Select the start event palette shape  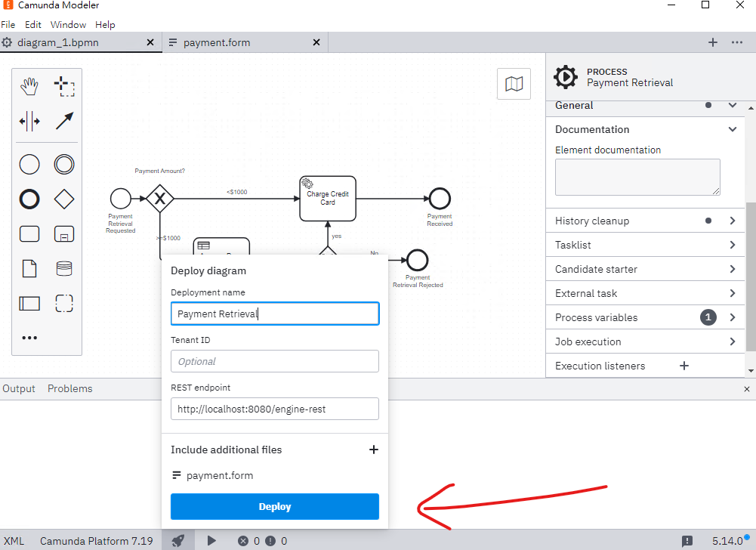pyautogui.click(x=29, y=165)
